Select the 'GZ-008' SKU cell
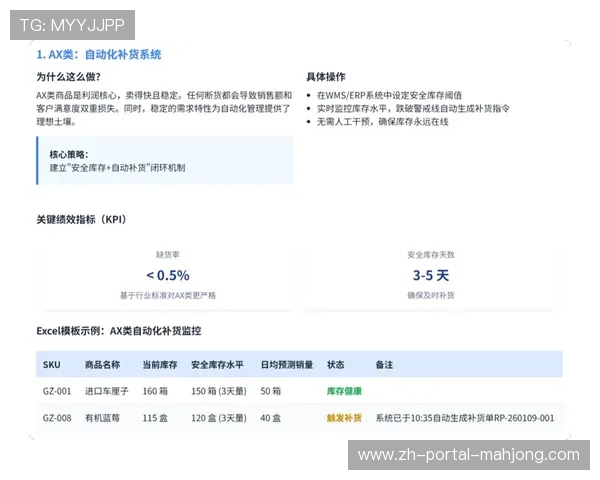This screenshot has height=480, width=600. [x=57, y=418]
